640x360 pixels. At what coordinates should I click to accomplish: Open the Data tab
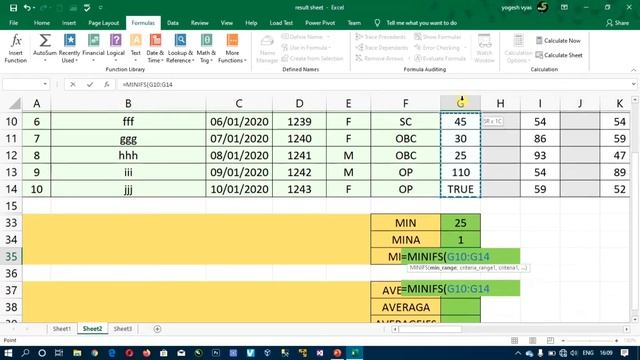(173, 23)
